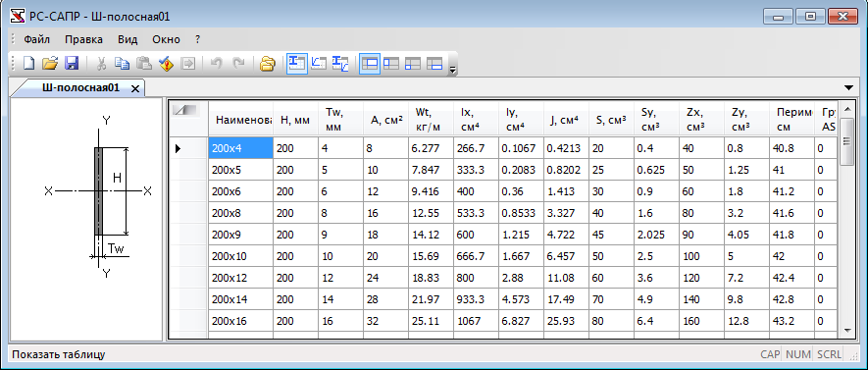
Task: Click the table vertical scrollbar thumb
Action: pos(846,141)
